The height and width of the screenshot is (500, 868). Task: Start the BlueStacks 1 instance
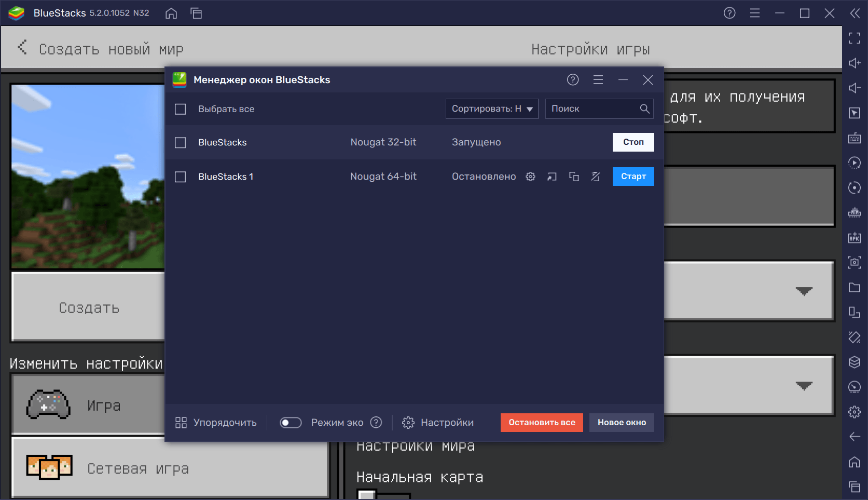[x=633, y=177]
